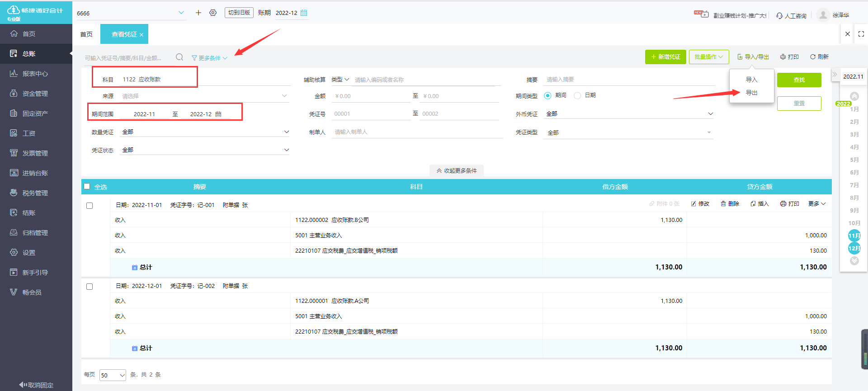The width and height of the screenshot is (868, 391).
Task: Open the per-page count dropdown showing 50
Action: point(113,375)
